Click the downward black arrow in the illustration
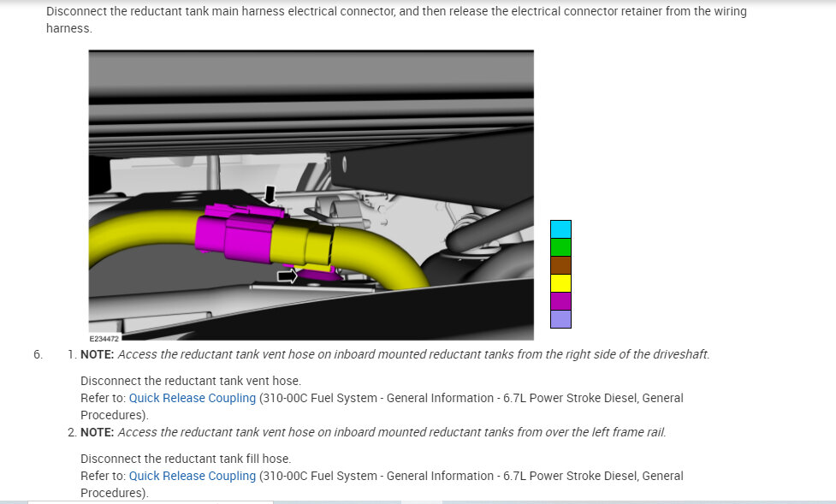Screen dimensions: 836x504 270,195
